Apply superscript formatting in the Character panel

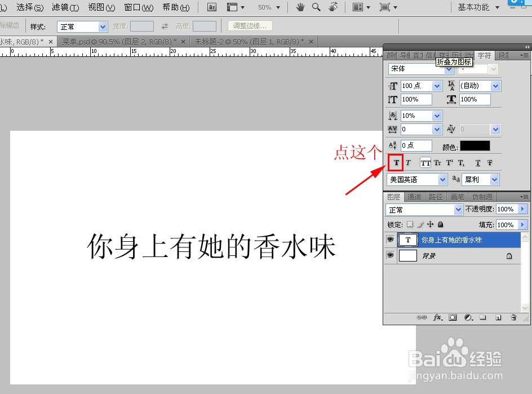(x=449, y=162)
